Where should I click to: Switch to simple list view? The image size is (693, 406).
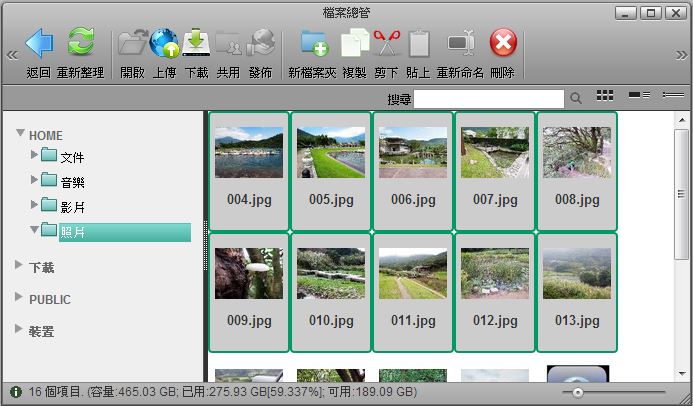[673, 96]
